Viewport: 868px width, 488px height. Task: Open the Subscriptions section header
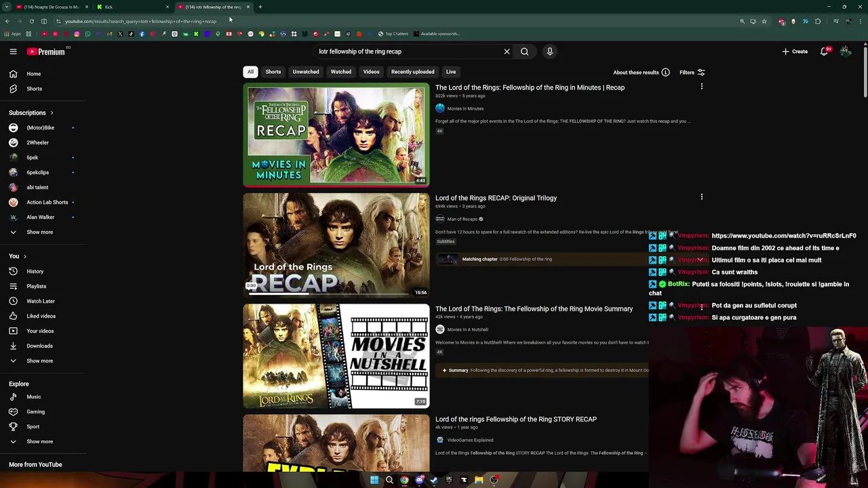31,113
